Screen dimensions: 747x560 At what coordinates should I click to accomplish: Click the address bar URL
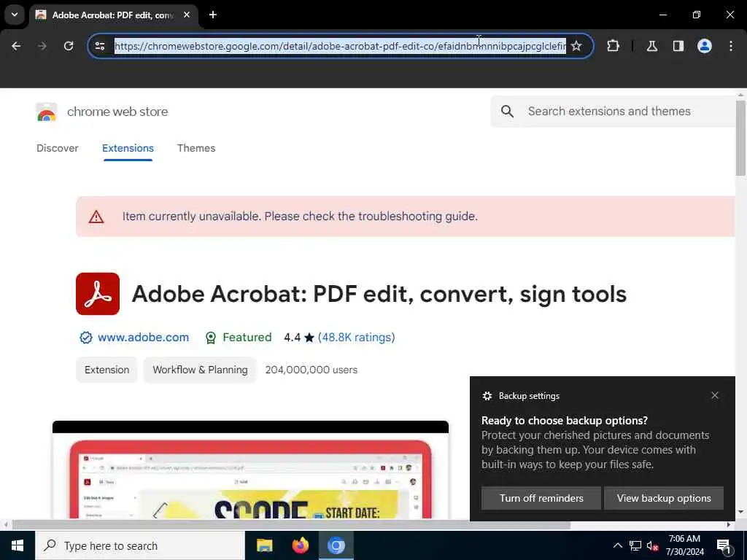340,46
